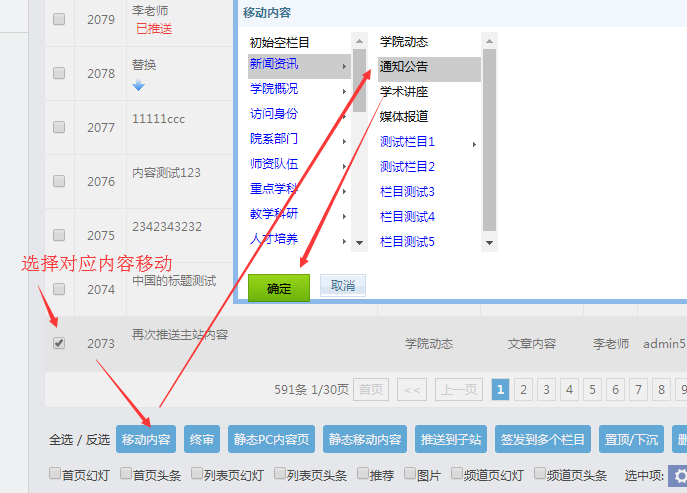Expand the 学院概况 column arrow
This screenshot has height=493, width=687.
[x=344, y=90]
